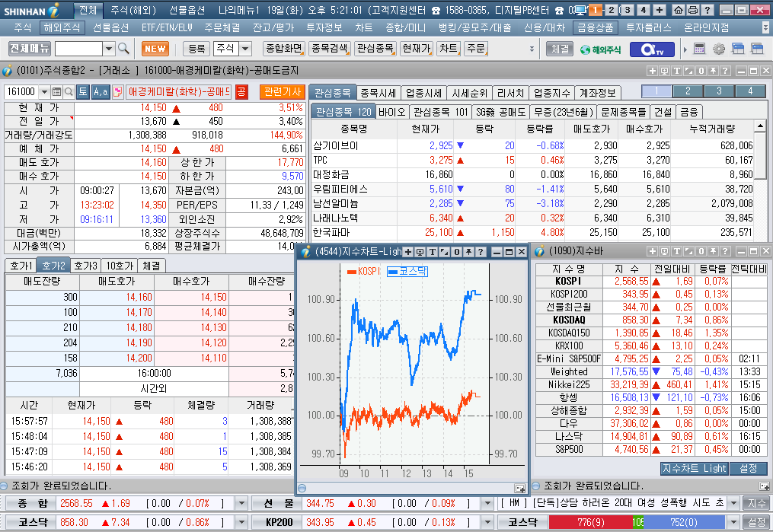Open the calculator icon in the top toolbar
Screen dimensions: 773x532
tap(700, 49)
